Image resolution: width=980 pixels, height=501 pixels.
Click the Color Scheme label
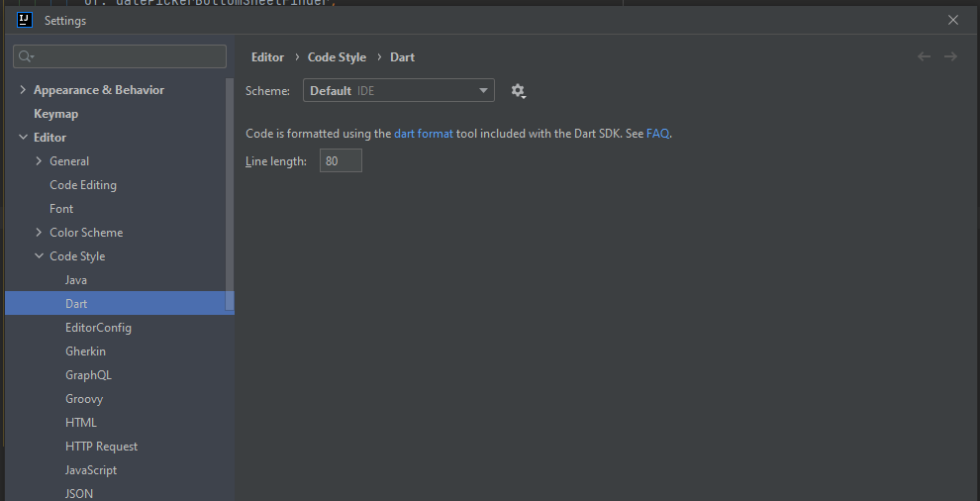(86, 233)
